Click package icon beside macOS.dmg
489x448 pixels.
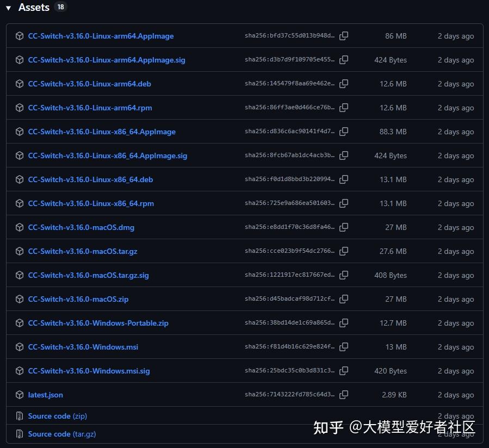(20, 227)
